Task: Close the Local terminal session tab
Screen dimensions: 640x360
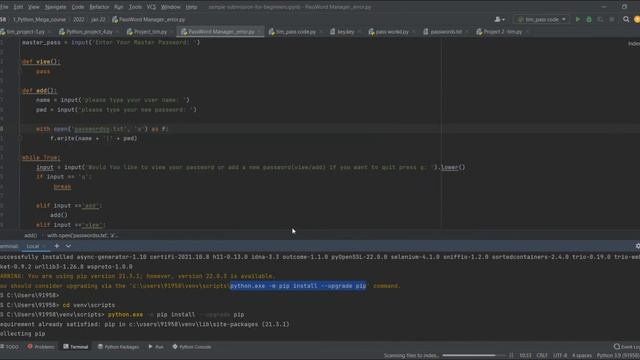Action: [x=44, y=246]
